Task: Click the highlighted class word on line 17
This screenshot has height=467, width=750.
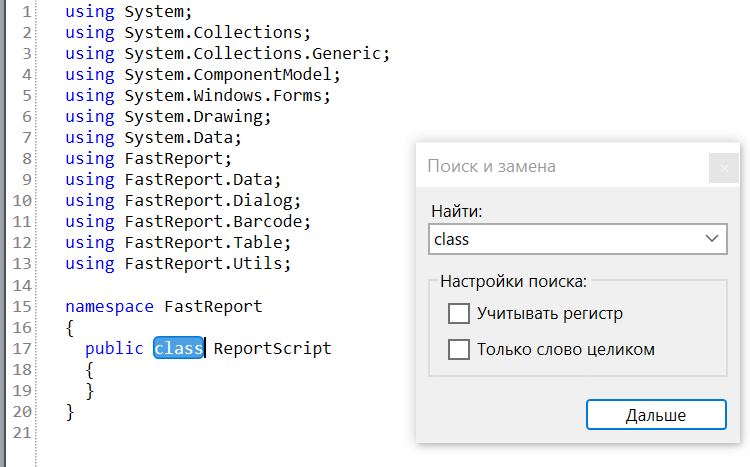Action: click(178, 348)
